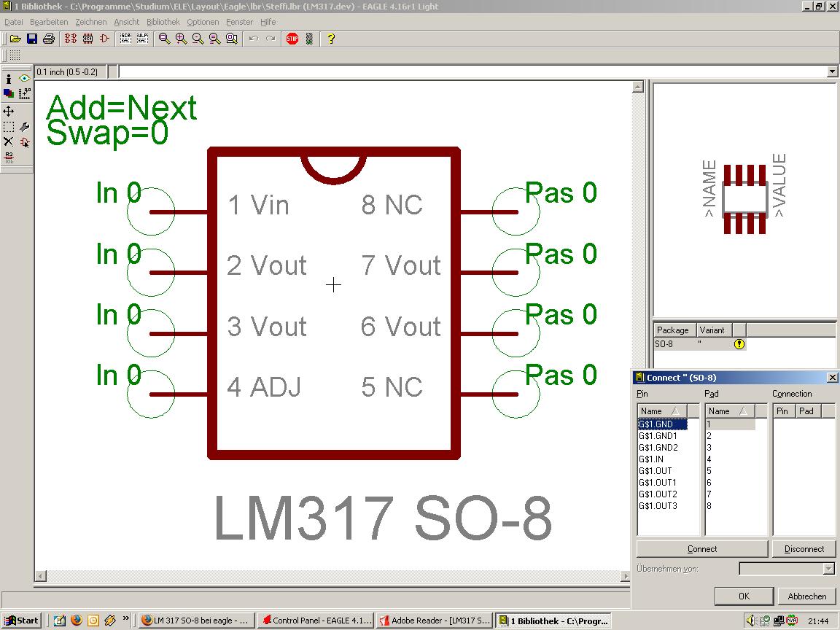The width and height of the screenshot is (840, 630).
Task: Click into the command line input field
Action: coord(472,71)
